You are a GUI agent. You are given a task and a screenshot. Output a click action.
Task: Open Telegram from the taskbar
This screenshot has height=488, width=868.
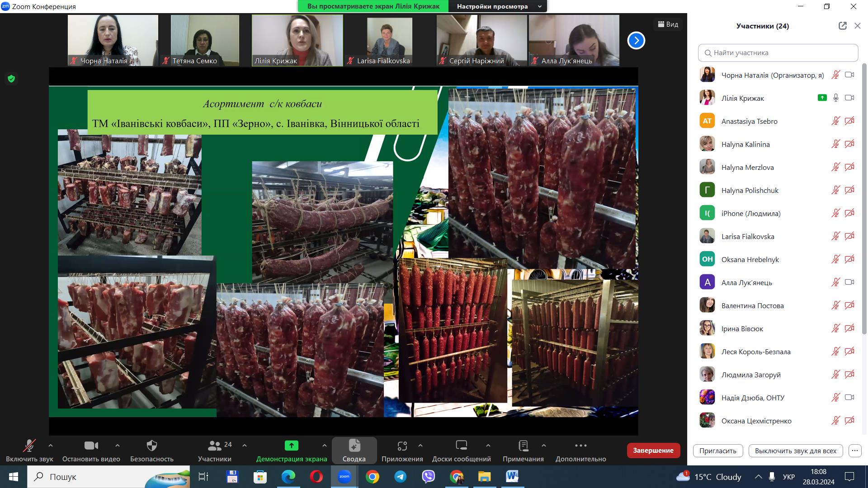[400, 477]
